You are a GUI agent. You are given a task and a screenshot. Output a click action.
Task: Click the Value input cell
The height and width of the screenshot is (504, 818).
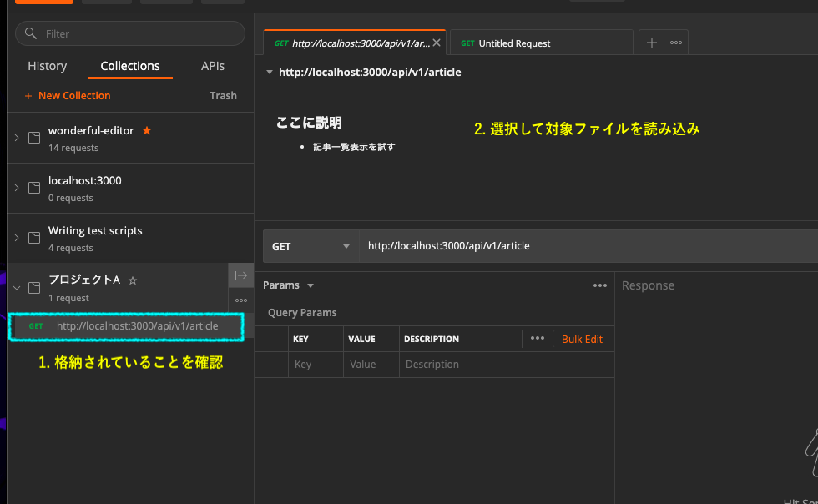click(371, 365)
